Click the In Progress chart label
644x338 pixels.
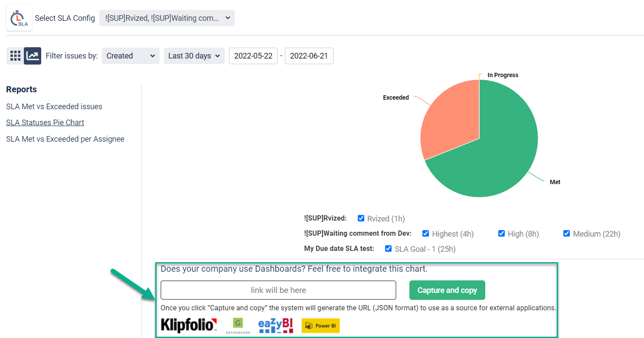click(503, 75)
